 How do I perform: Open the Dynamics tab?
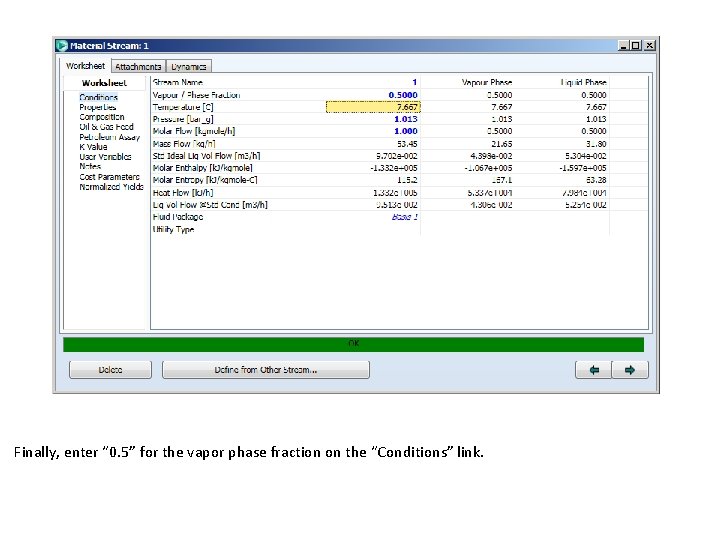[x=189, y=67]
